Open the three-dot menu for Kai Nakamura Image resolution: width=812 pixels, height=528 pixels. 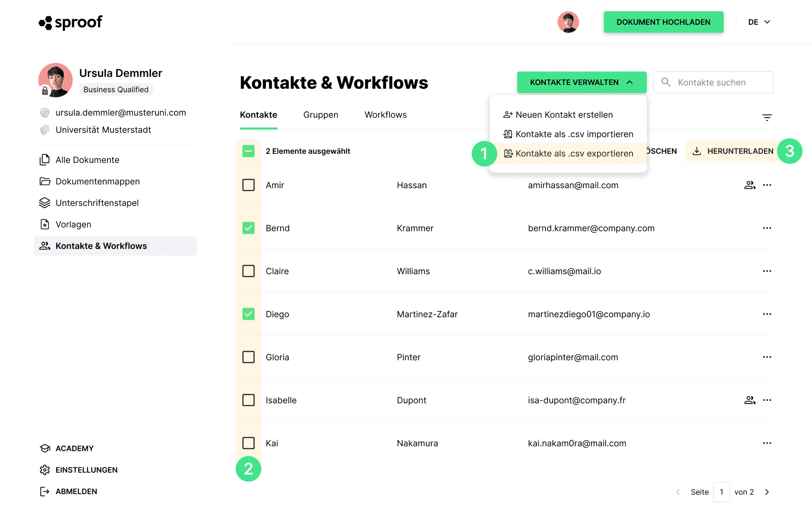click(x=767, y=443)
